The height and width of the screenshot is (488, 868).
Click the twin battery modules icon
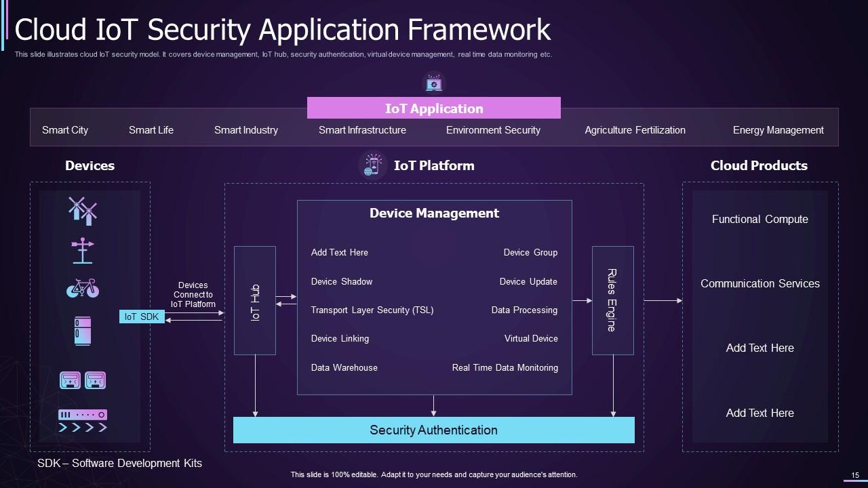83,380
